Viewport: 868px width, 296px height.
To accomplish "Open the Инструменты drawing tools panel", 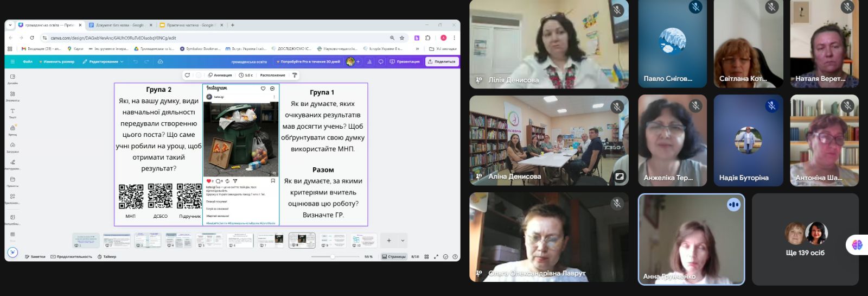I will tap(12, 165).
